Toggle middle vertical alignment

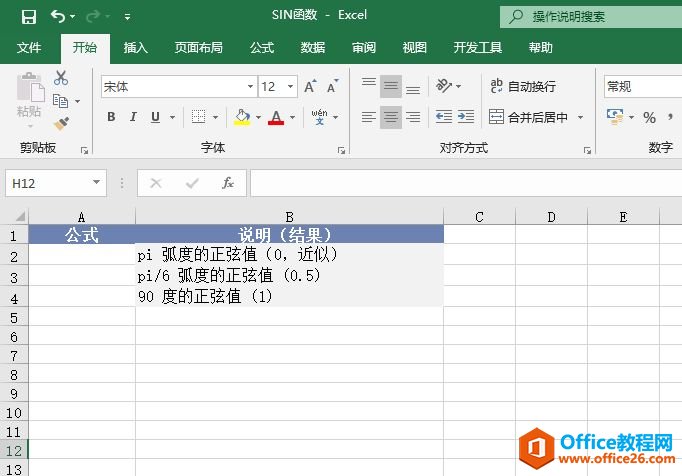(x=391, y=86)
